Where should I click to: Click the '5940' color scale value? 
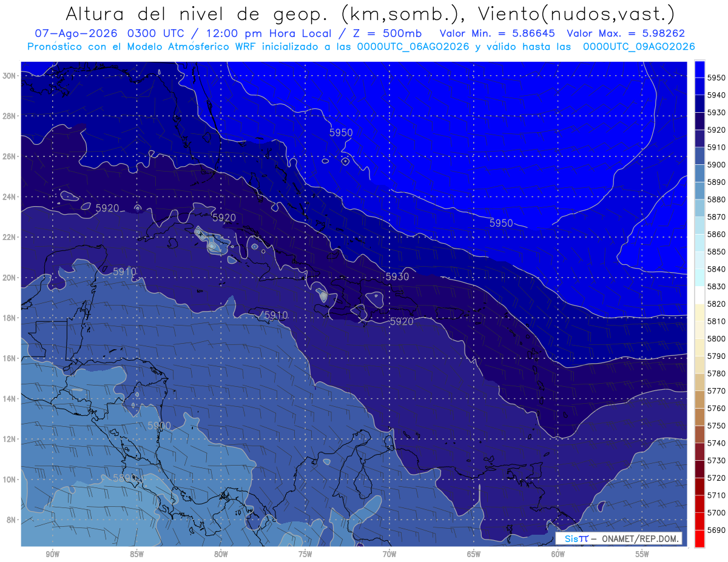[x=716, y=95]
